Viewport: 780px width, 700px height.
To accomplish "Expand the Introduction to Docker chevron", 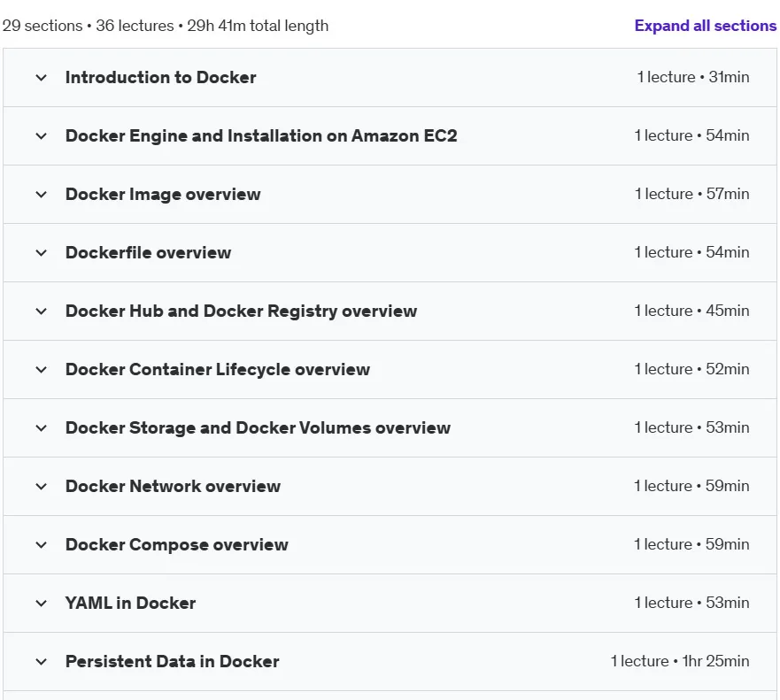I will [42, 78].
